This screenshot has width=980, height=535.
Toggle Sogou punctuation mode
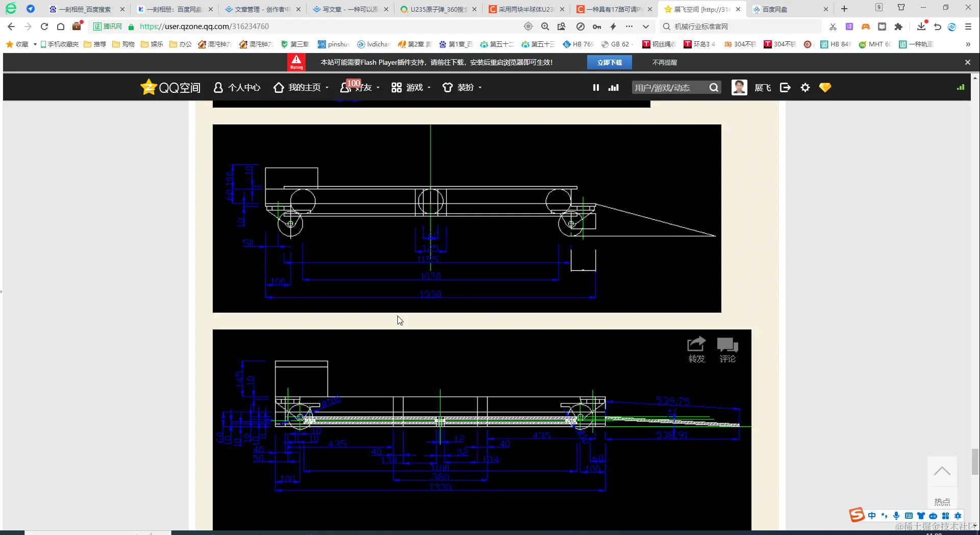[x=884, y=516]
